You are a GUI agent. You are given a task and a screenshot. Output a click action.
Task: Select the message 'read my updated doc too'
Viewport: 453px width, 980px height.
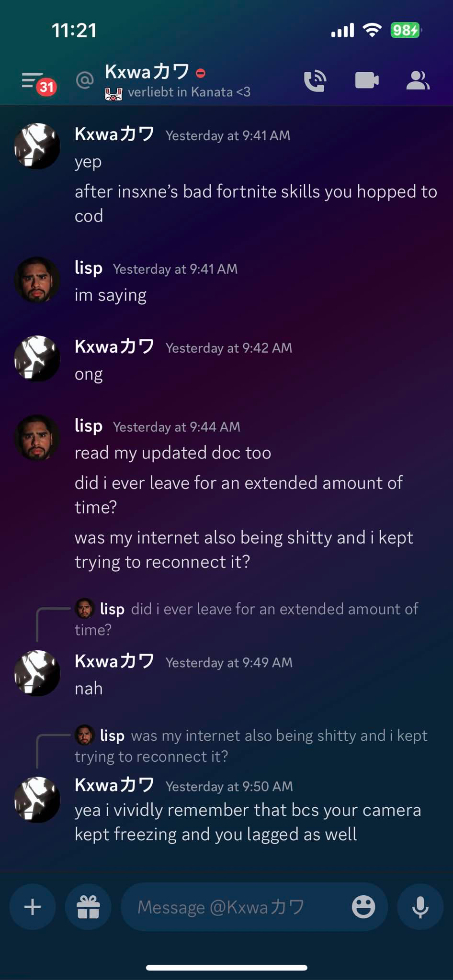173,453
